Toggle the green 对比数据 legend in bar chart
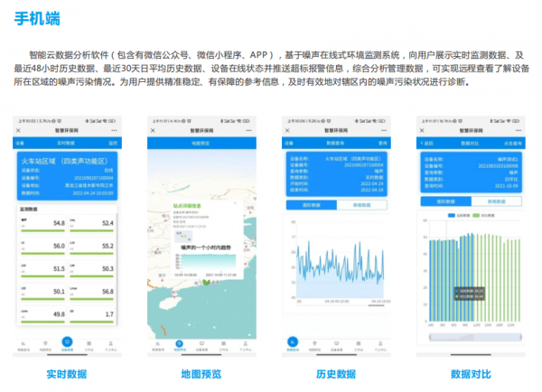Image resolution: width=542 pixels, height=392 pixels. click(x=475, y=215)
